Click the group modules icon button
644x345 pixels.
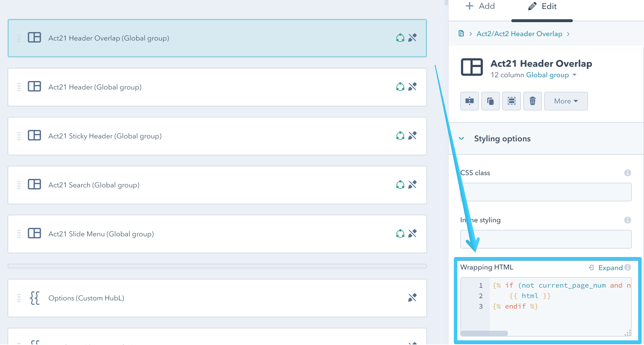(511, 101)
